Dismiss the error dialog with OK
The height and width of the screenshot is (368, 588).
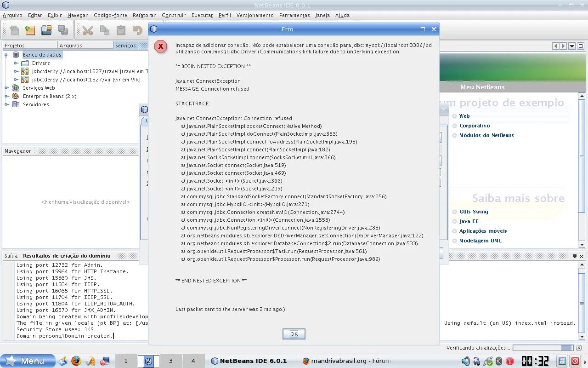click(294, 334)
